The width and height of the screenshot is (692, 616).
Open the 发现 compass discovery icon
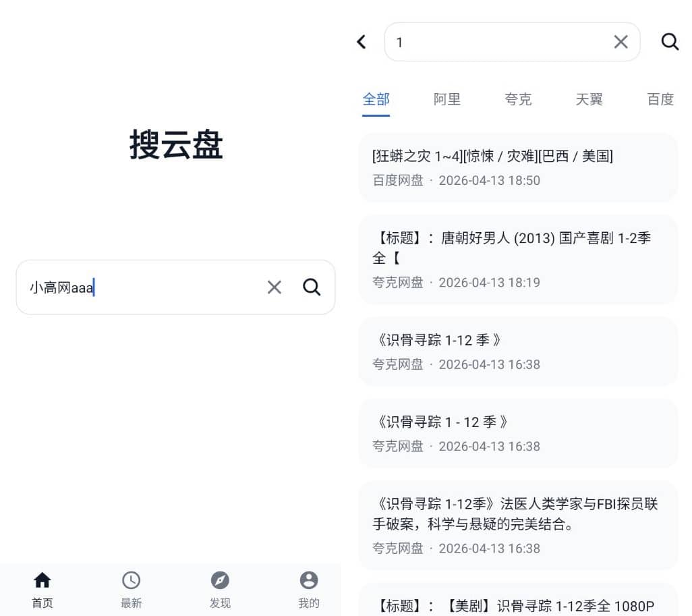coord(220,579)
